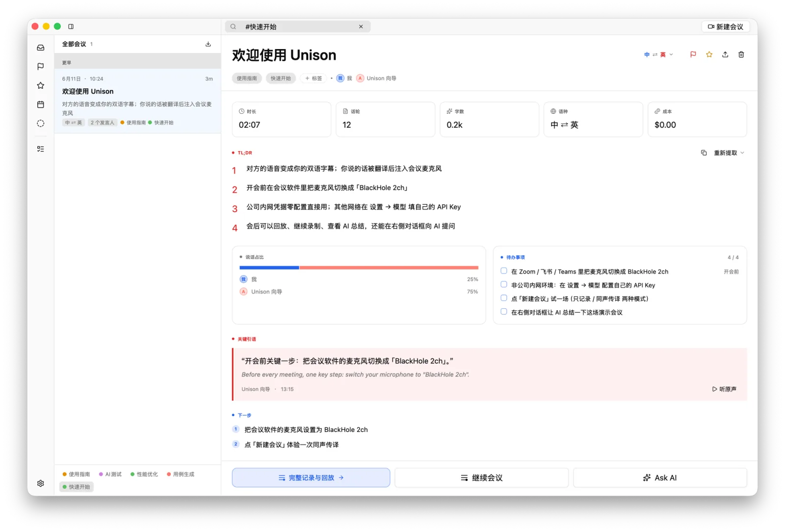785x532 pixels.
Task: Open 完整记录与回放
Action: click(x=311, y=478)
